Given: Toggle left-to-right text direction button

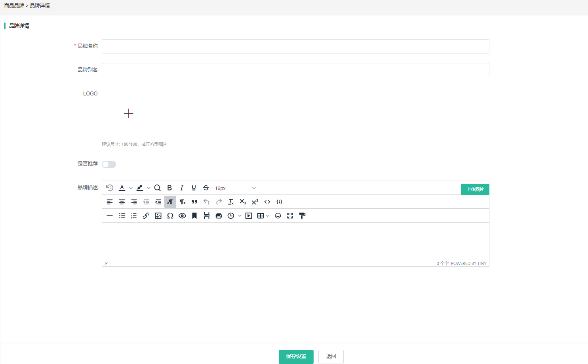Looking at the screenshot, I should (170, 202).
